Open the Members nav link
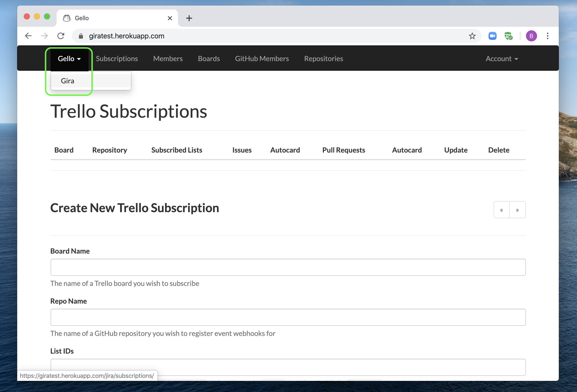Image resolution: width=577 pixels, height=392 pixels. point(168,59)
